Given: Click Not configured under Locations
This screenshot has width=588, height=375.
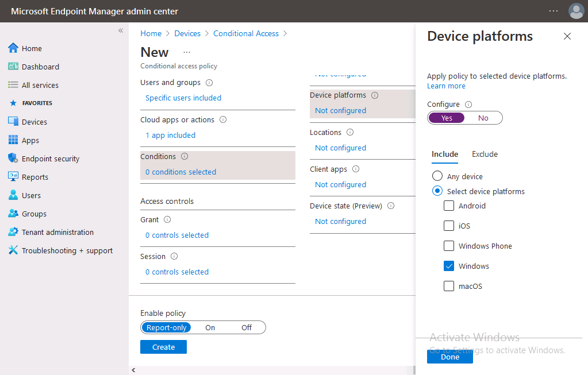Looking at the screenshot, I should click(340, 148).
